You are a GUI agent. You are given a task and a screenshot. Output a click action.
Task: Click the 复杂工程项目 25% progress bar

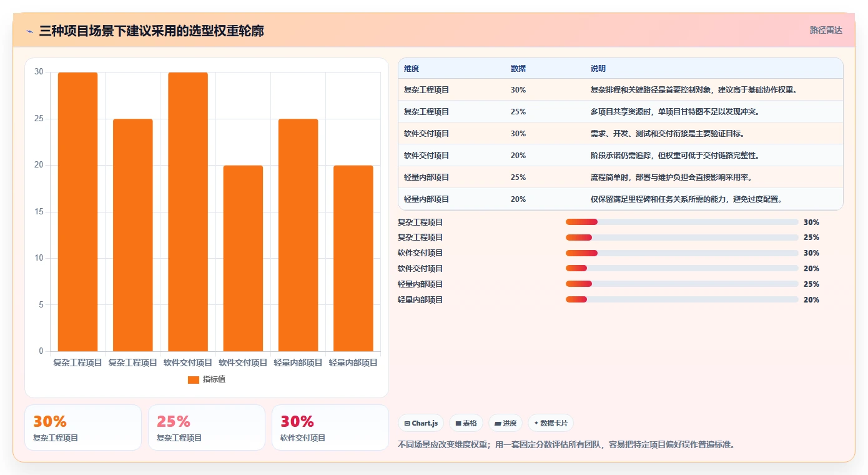pyautogui.click(x=682, y=237)
